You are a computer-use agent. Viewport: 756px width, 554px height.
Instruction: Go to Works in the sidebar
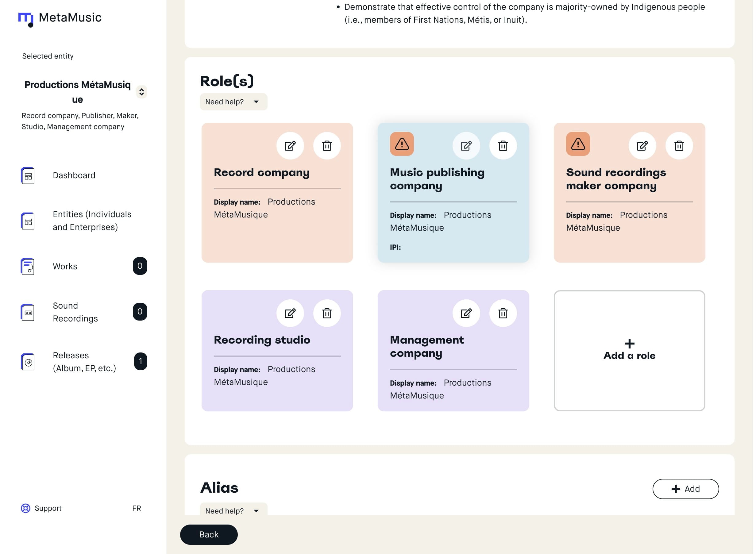pyautogui.click(x=65, y=266)
